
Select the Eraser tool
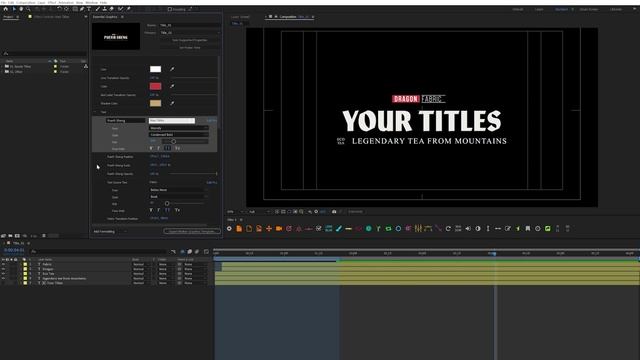pyautogui.click(x=111, y=9)
